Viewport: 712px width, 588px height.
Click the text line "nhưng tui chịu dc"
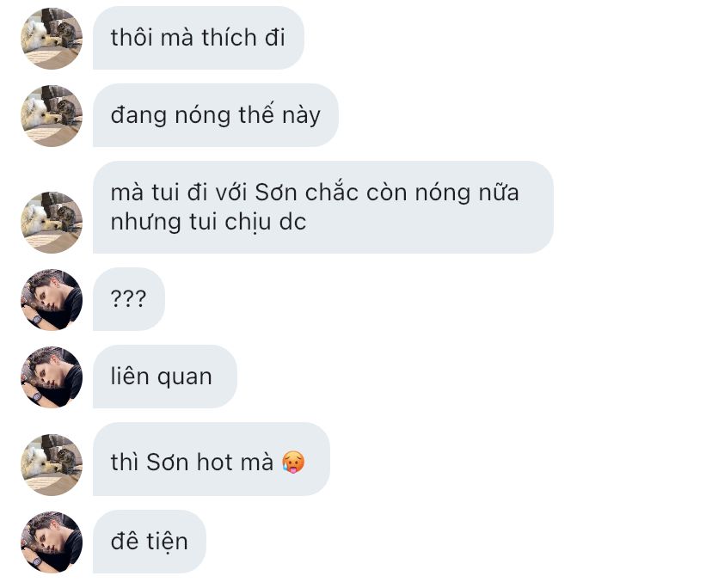[x=208, y=223]
